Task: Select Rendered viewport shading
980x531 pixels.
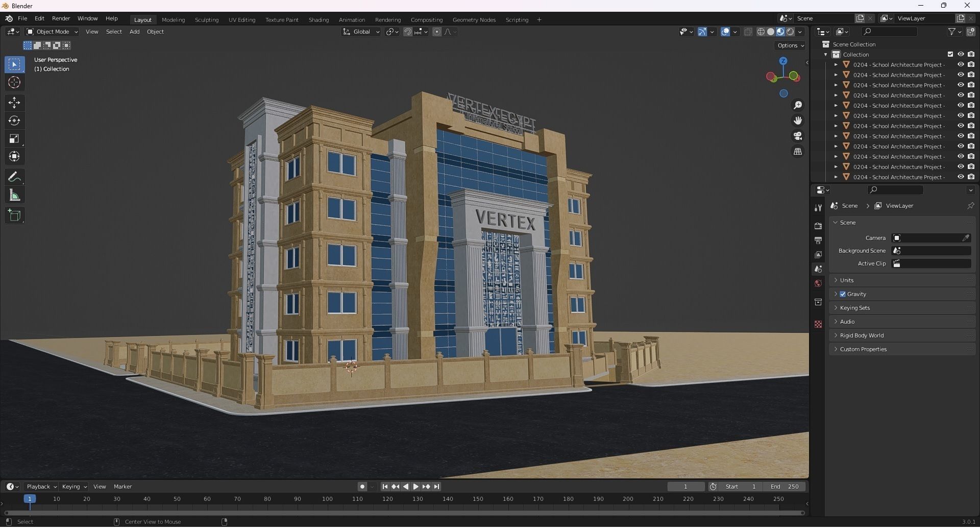Action: coord(790,32)
